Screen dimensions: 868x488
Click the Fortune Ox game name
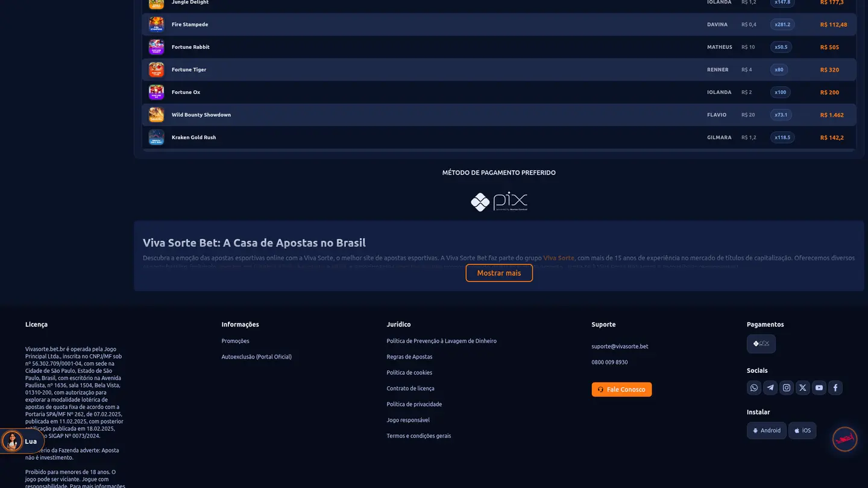click(186, 92)
